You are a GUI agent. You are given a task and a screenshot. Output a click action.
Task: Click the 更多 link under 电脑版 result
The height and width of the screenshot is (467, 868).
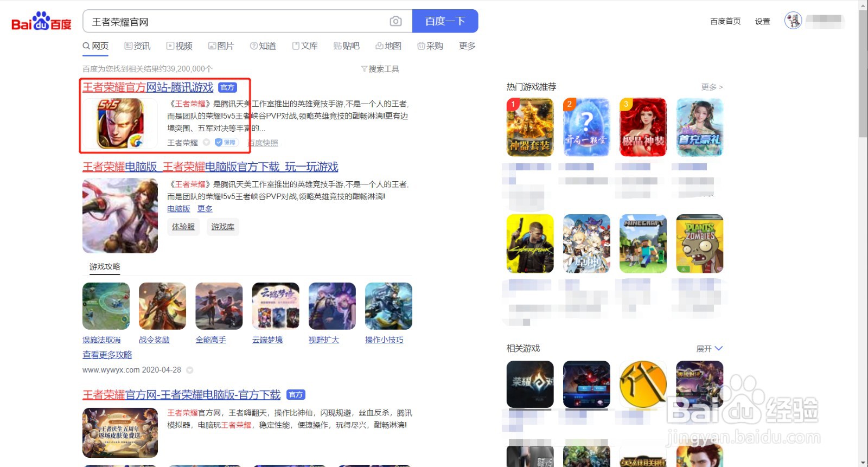205,209
